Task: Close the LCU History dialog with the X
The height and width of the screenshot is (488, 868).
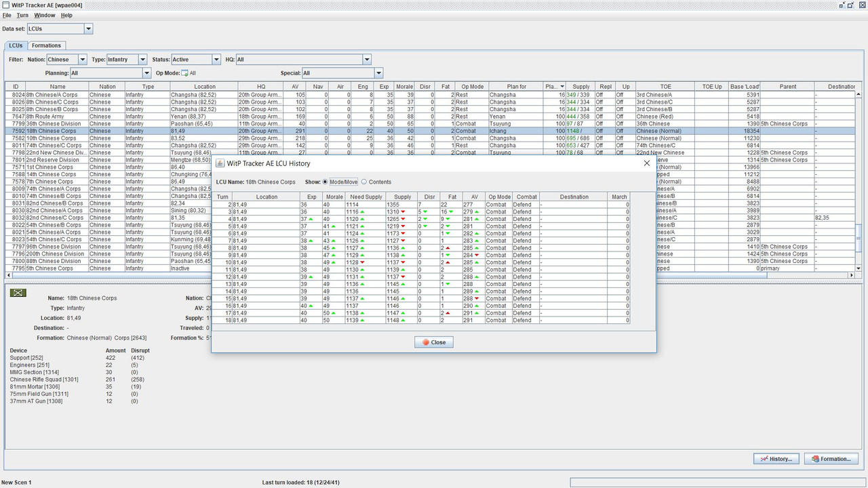Action: [646, 163]
